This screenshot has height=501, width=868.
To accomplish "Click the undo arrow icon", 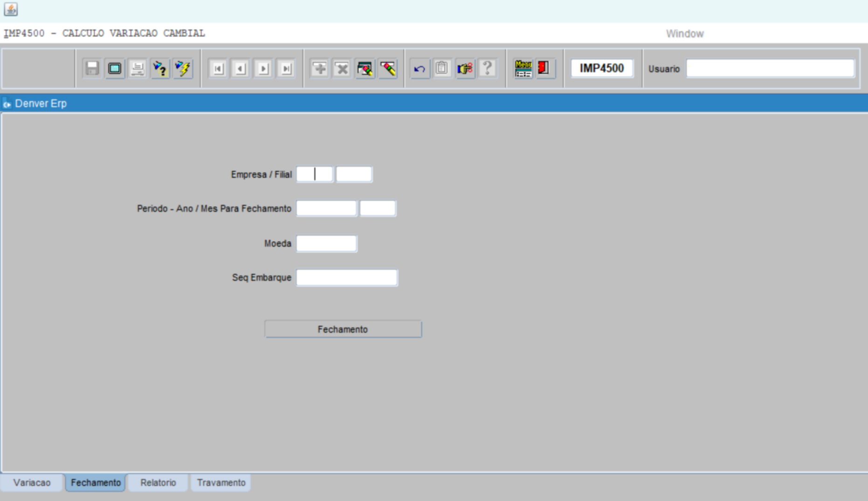I will coord(420,69).
